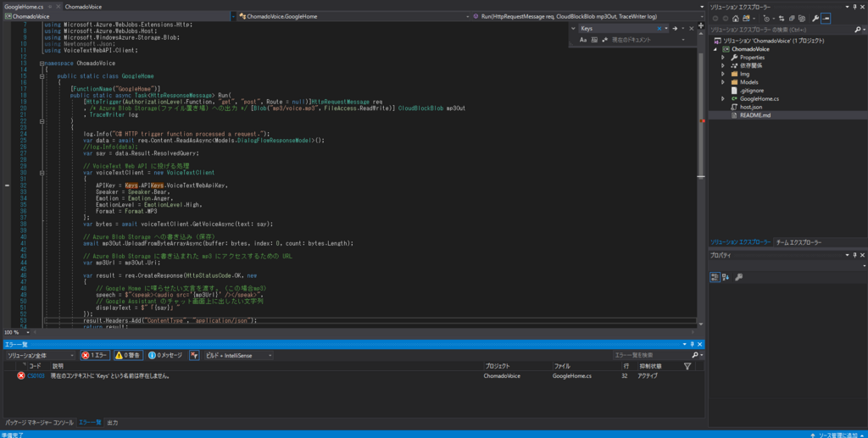Sort Error List by ファイル column
Screen dimensions: 868x438
[x=562, y=366]
